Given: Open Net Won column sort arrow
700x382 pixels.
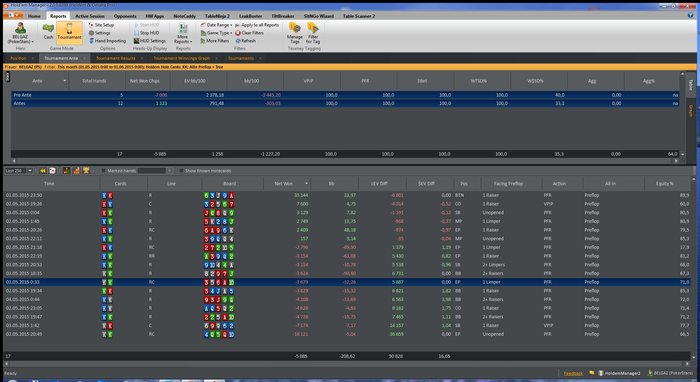Looking at the screenshot, I should (x=306, y=183).
